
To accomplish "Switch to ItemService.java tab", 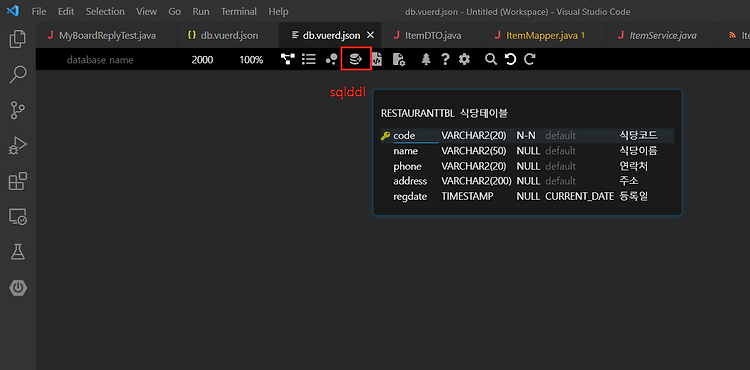I will pos(661,35).
